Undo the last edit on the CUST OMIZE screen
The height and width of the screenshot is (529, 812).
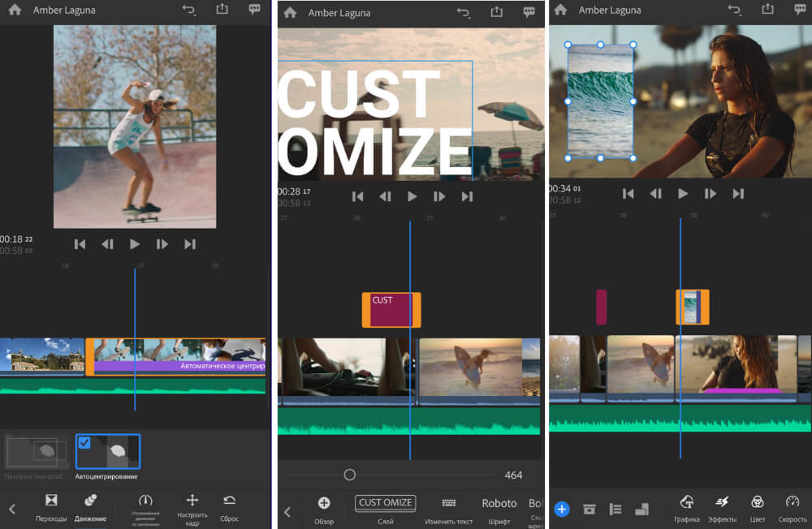(x=464, y=12)
